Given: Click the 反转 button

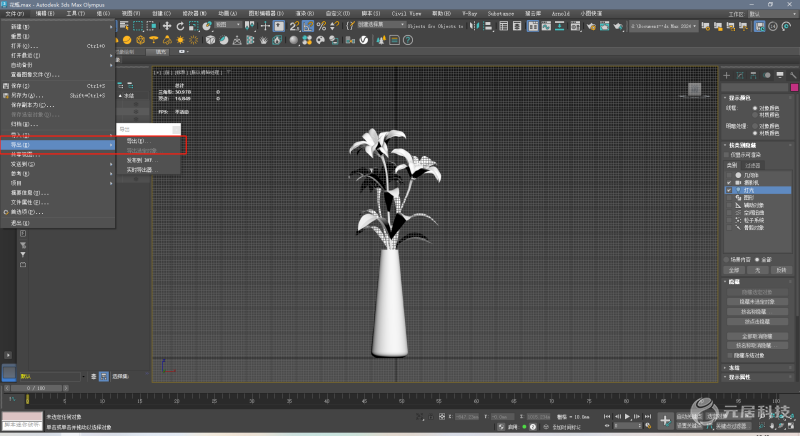Looking at the screenshot, I should 782,269.
